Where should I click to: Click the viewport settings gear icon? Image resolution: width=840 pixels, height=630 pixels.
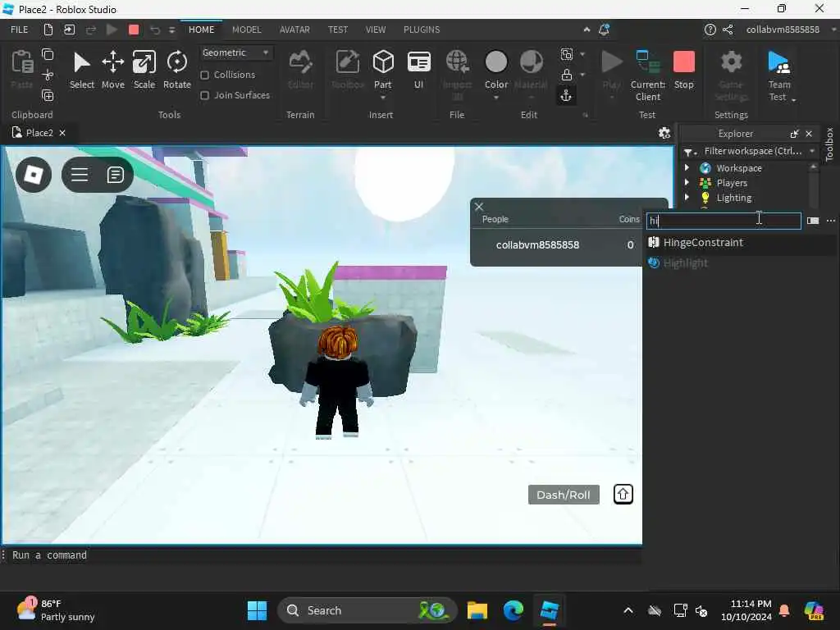664,133
